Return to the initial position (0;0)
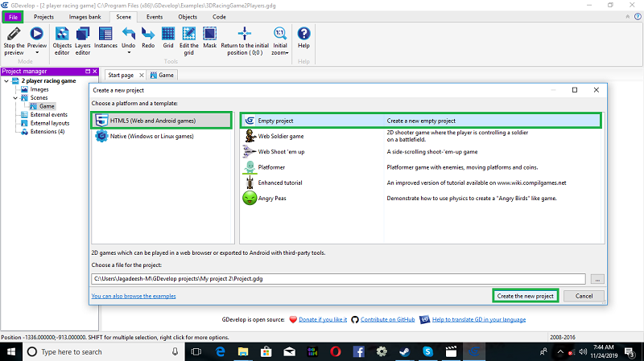Screen dimensions: 644x361 245,41
